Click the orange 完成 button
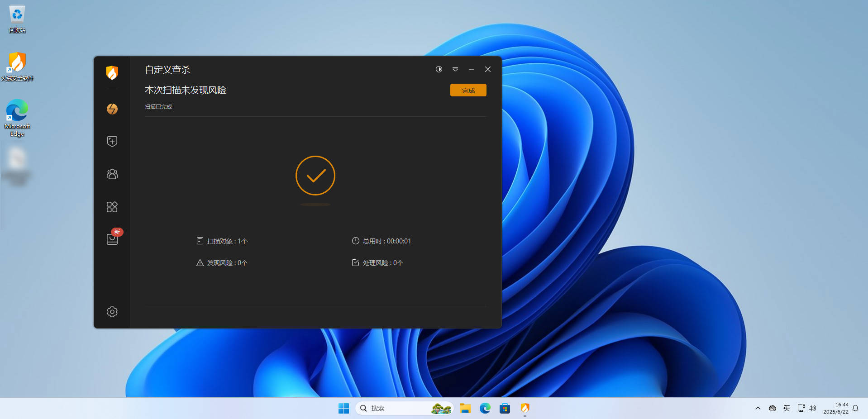The width and height of the screenshot is (868, 419). 468,90
